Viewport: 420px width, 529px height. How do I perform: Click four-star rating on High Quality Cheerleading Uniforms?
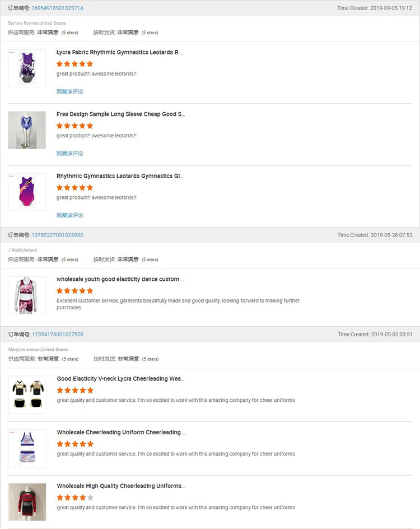click(x=75, y=498)
